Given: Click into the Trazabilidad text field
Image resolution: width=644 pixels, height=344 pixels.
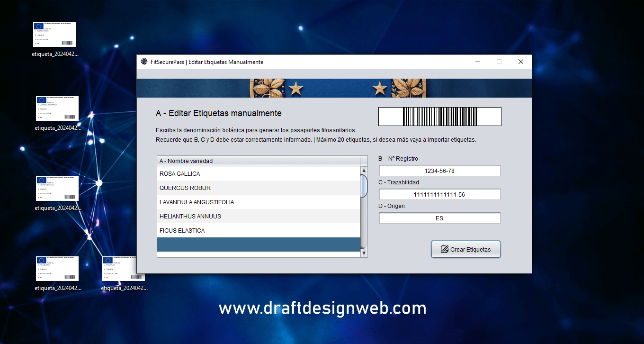Looking at the screenshot, I should 439,194.
